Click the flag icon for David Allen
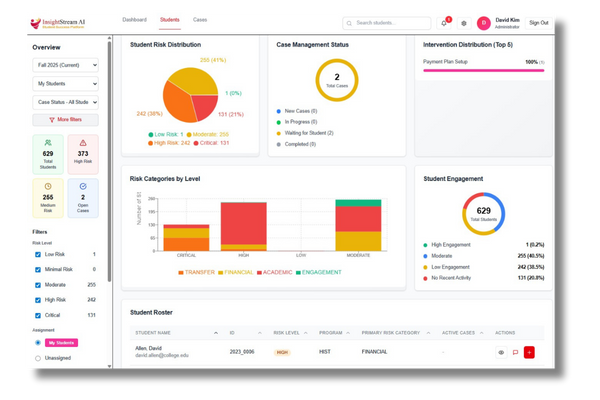 coord(515,352)
